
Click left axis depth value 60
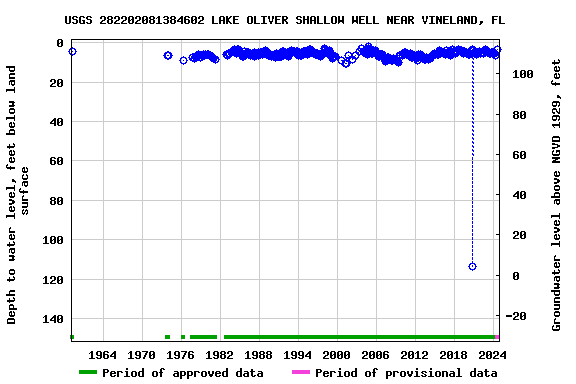coord(57,161)
